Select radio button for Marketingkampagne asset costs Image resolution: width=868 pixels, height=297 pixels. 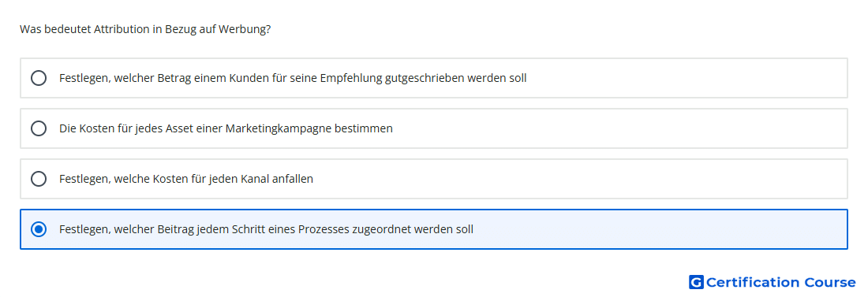pyautogui.click(x=39, y=128)
